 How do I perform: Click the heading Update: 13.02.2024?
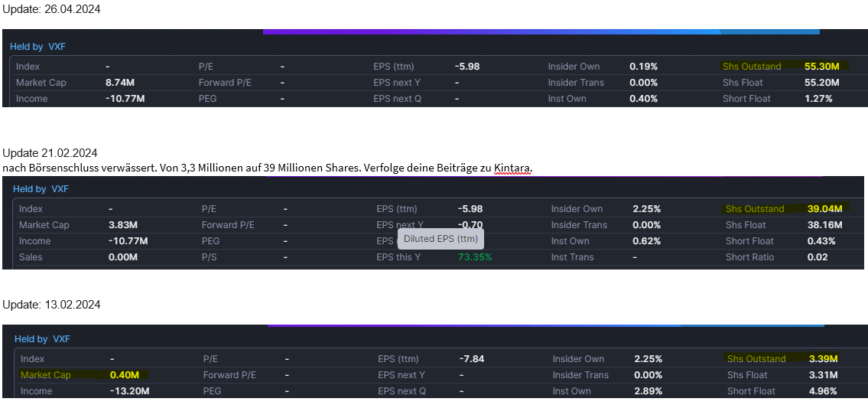(51, 305)
